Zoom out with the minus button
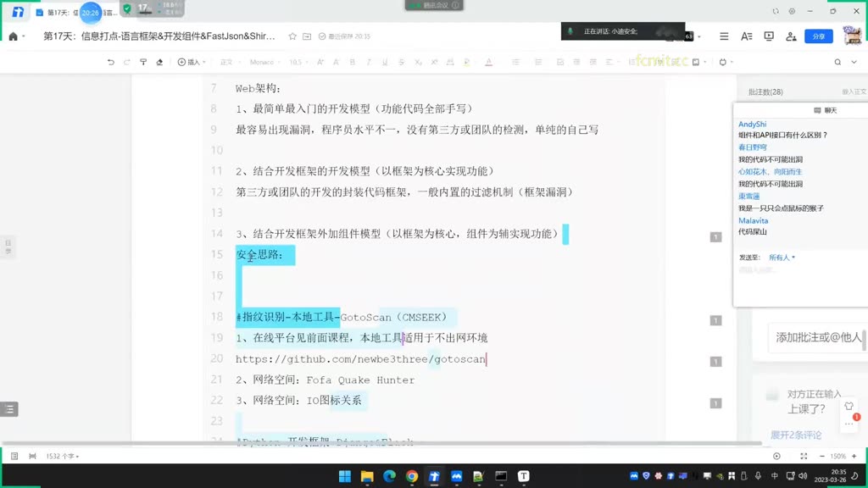The width and height of the screenshot is (868, 488). pos(821,456)
